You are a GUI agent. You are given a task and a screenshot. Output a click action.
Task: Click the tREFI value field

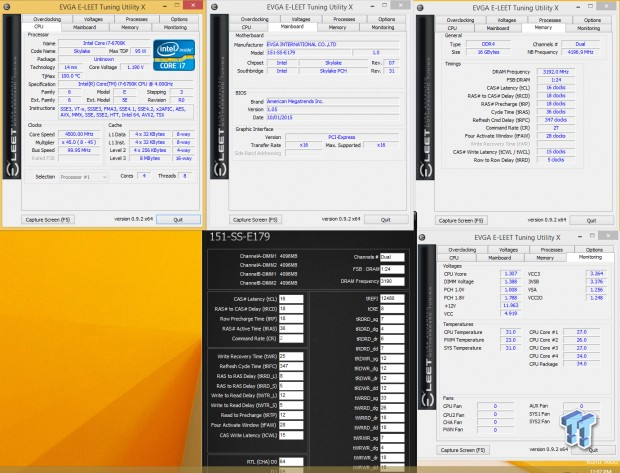coord(392,299)
